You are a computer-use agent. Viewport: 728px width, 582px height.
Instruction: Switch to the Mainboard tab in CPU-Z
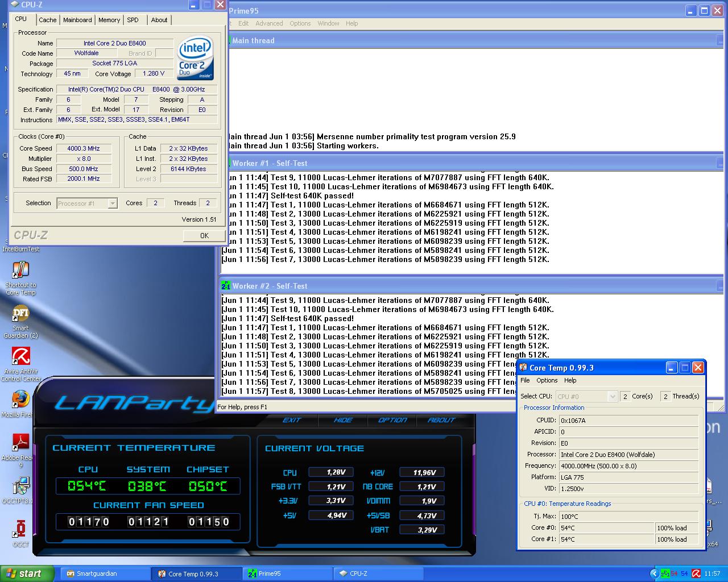[77, 20]
